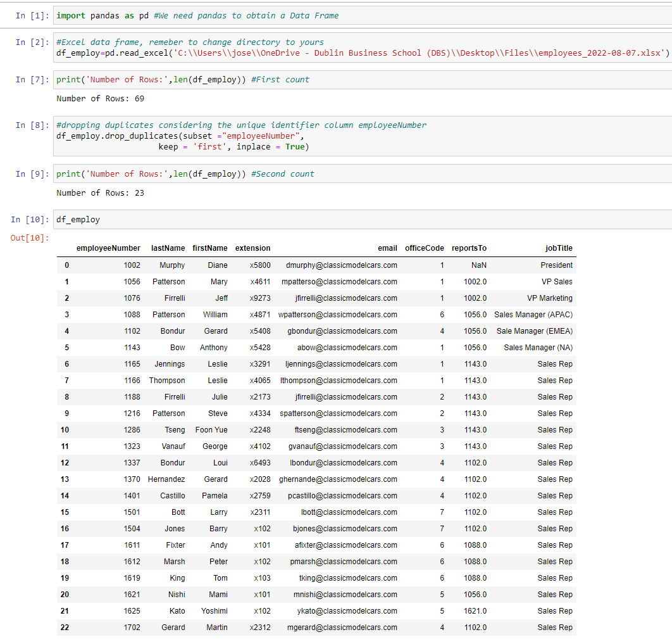This screenshot has height=644, width=672.
Task: Click the reportsTo column header
Action: (470, 248)
